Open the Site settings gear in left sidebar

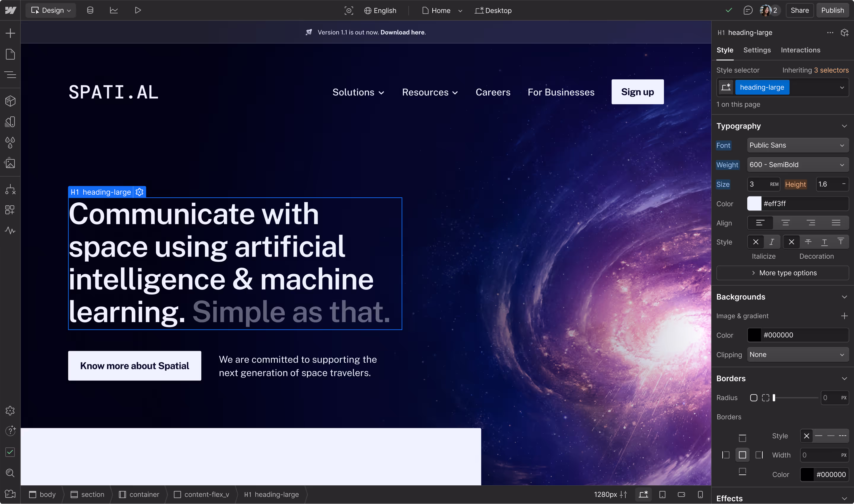[x=10, y=411]
